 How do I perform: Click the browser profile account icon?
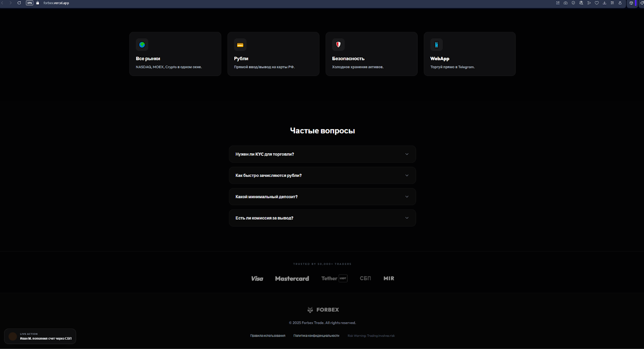620,3
